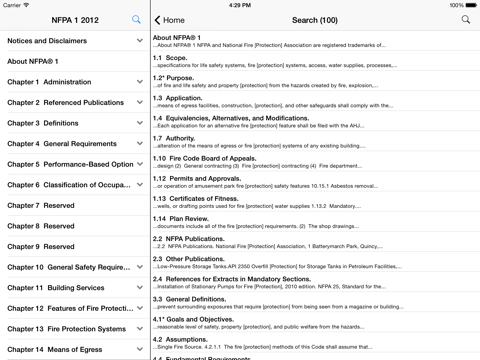Expand Chapter 3 Definitions chevron
The height and width of the screenshot is (360, 480).
[x=140, y=123]
